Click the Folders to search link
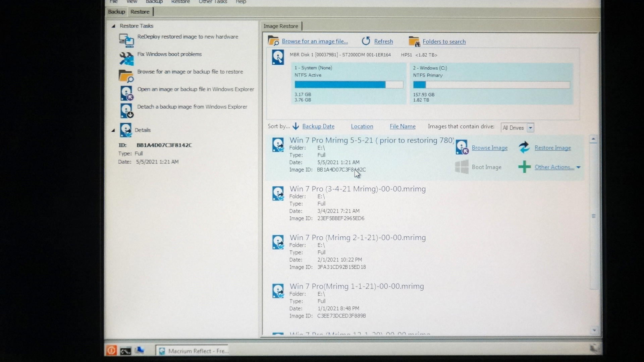Screen dimensions: 644x362 (444, 42)
